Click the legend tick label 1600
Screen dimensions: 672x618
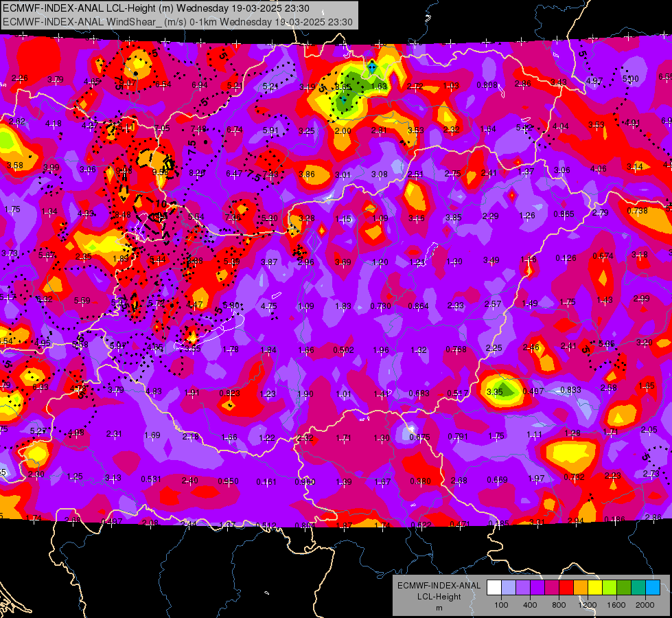coord(616,605)
